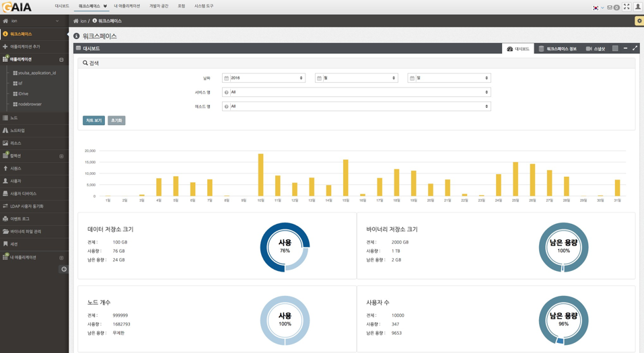
Task: Open the user profile icon
Action: coord(637,7)
